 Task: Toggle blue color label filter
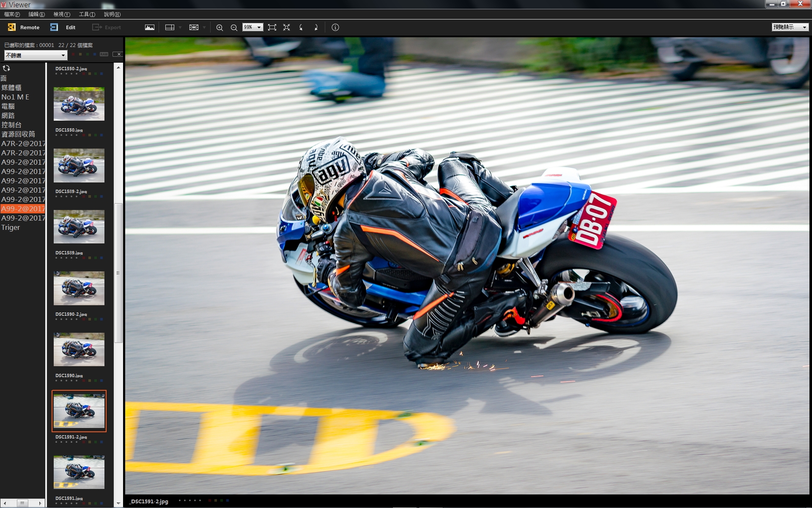tap(95, 54)
